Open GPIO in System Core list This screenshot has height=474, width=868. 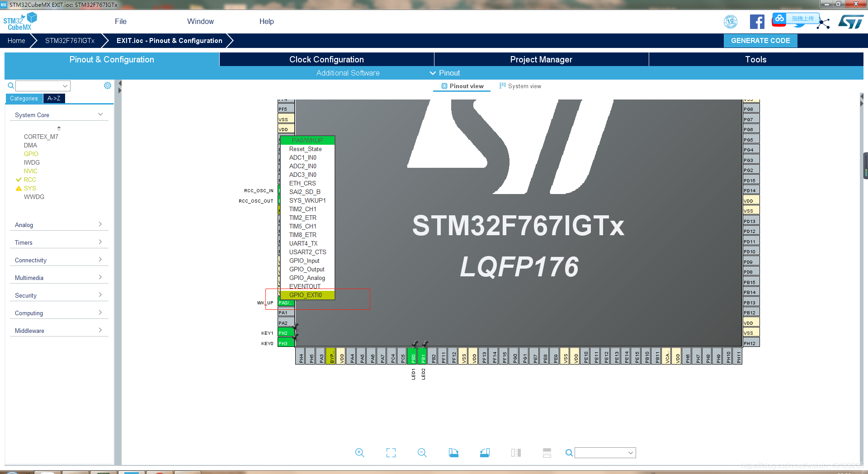pyautogui.click(x=31, y=154)
